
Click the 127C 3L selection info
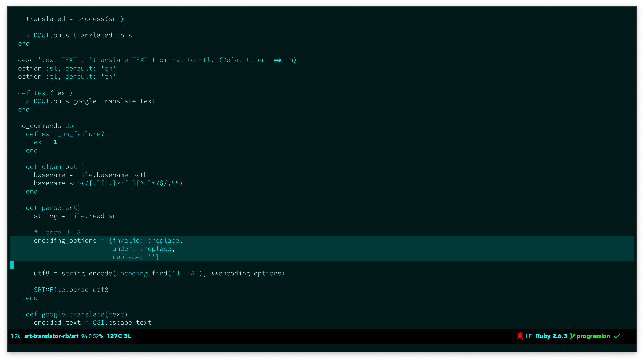119,336
